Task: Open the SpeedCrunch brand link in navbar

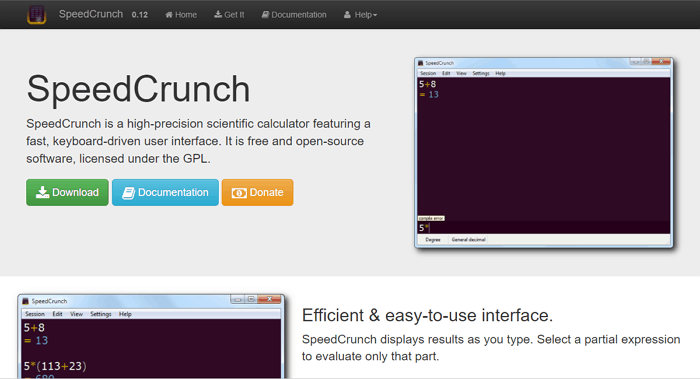Action: 91,14
